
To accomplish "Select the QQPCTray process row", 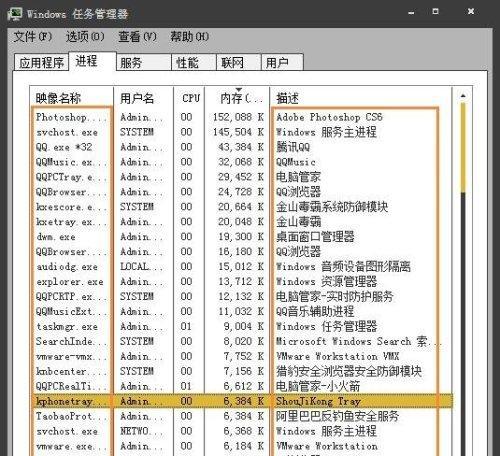I will [241, 177].
